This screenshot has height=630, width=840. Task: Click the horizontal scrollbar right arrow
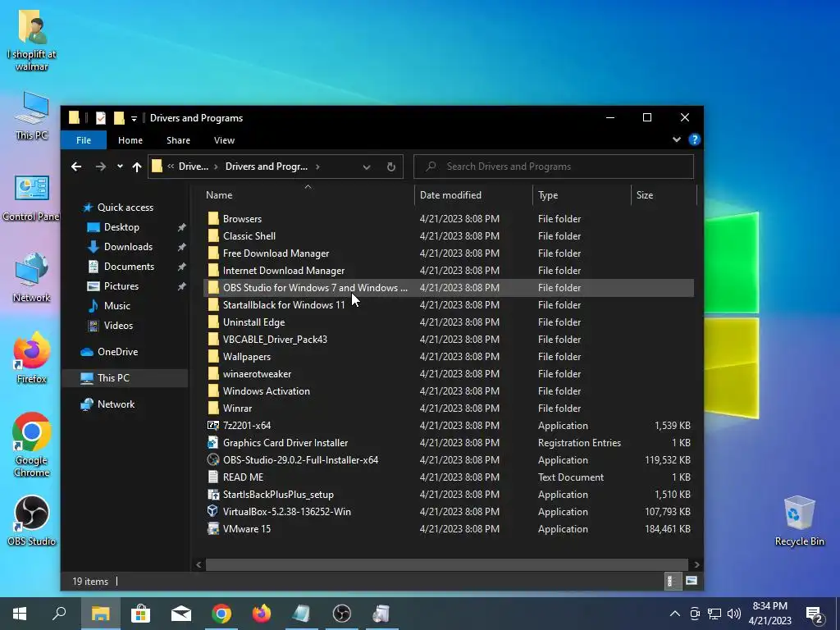pos(696,564)
